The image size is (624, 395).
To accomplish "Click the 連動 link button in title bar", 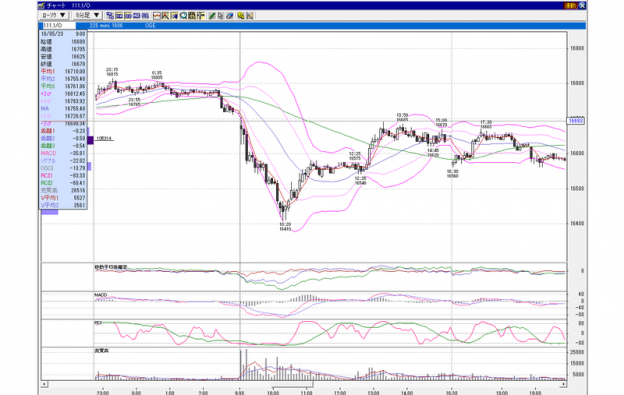I will coord(570,6).
